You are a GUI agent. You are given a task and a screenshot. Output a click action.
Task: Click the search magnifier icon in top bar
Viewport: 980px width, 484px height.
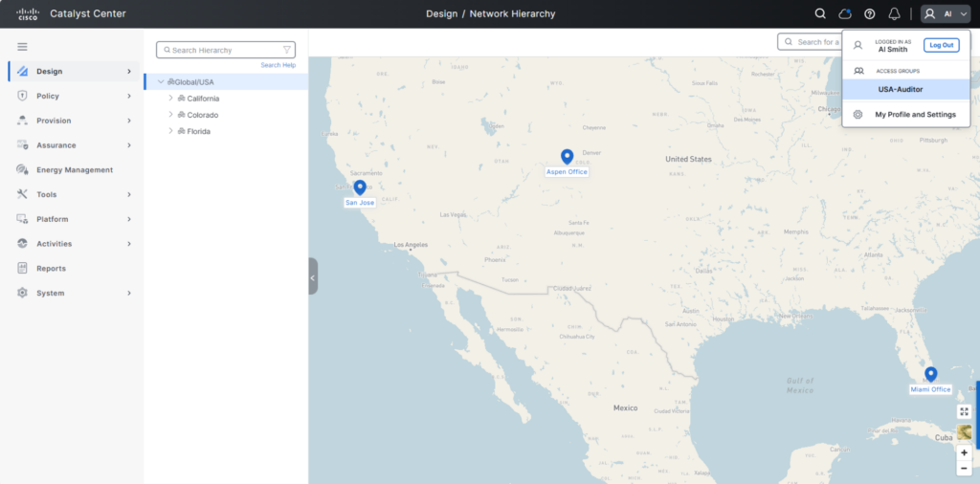click(820, 14)
